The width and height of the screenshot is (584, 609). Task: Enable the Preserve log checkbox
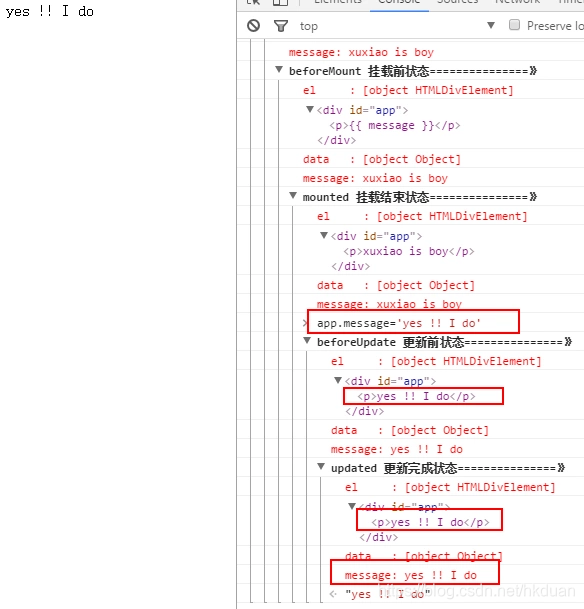pos(514,25)
